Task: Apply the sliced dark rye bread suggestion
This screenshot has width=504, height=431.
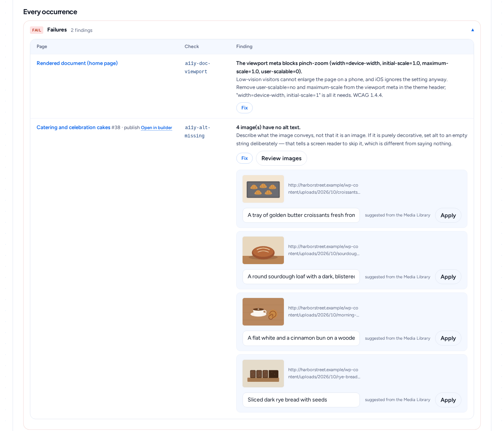Action: click(x=448, y=400)
